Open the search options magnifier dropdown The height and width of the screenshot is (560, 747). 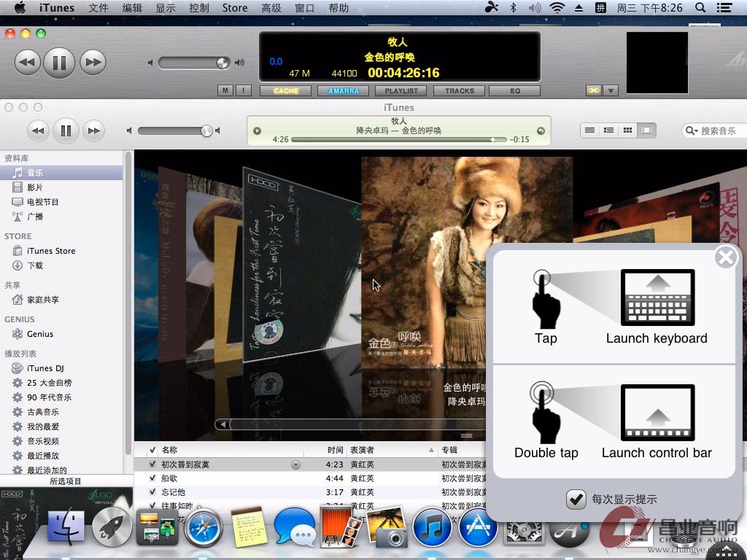point(692,131)
